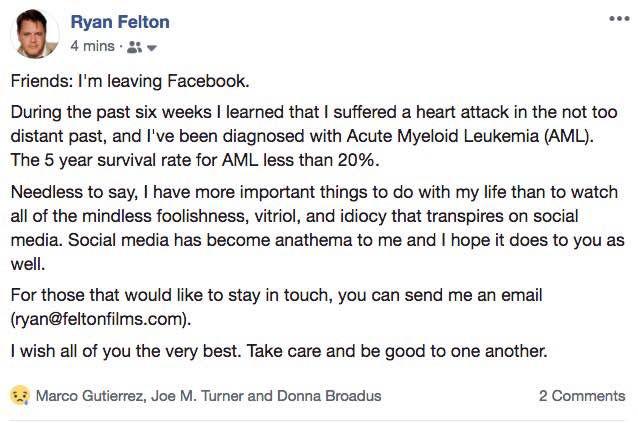Click the "During the past six weeks" sentence
The image size is (638, 423).
(314, 124)
